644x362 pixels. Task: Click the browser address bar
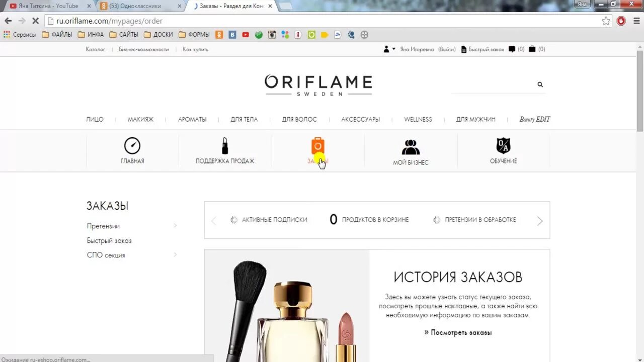(x=322, y=21)
